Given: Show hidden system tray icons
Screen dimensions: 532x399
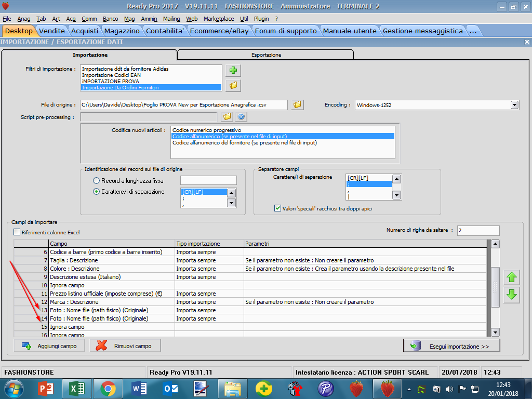Looking at the screenshot, I should point(409,389).
